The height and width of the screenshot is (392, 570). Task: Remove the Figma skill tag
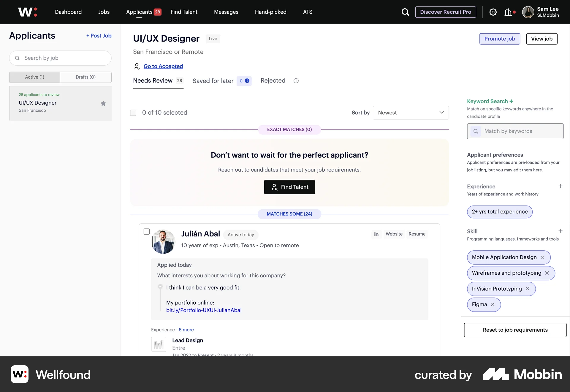tap(493, 304)
